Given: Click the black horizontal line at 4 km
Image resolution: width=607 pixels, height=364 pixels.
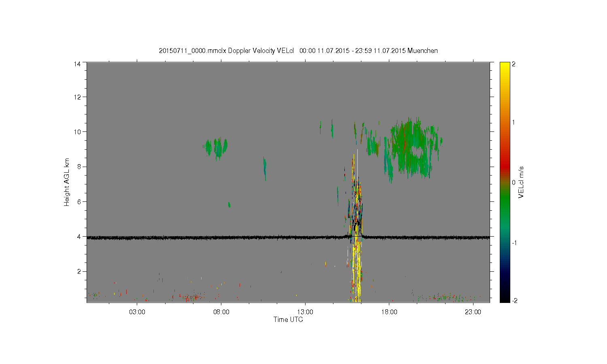Looking at the screenshot, I should coord(288,238).
